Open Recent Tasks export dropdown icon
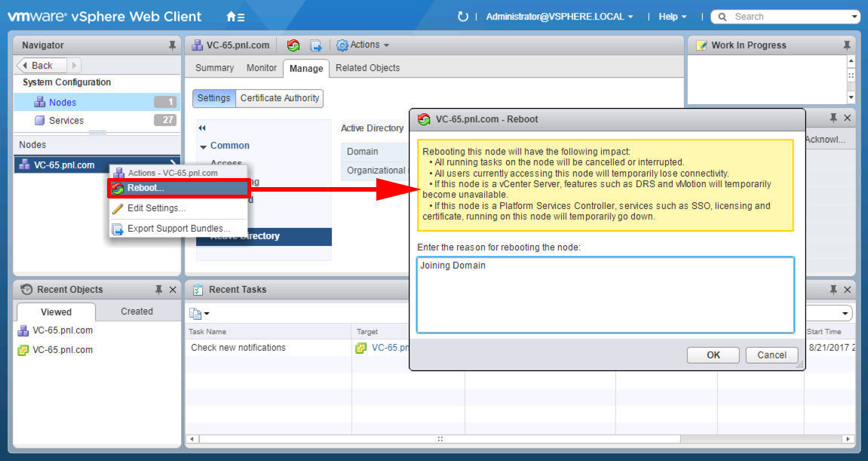 tap(199, 314)
